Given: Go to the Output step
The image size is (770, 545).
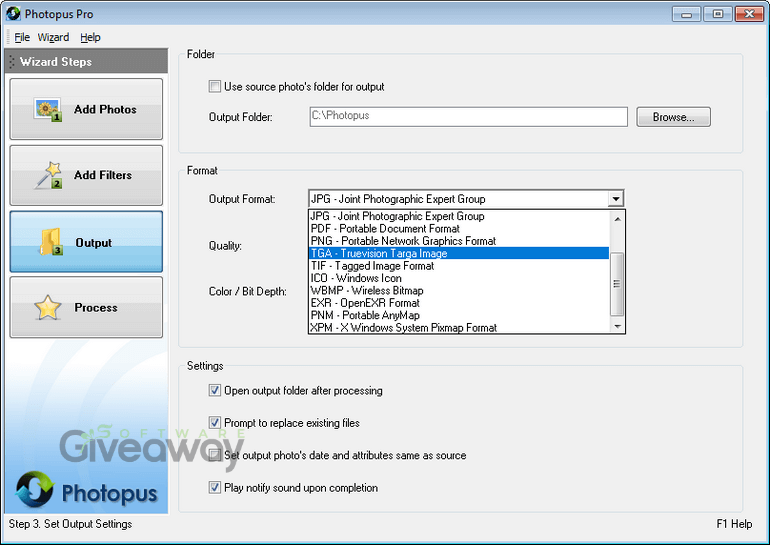Looking at the screenshot, I should tap(86, 242).
